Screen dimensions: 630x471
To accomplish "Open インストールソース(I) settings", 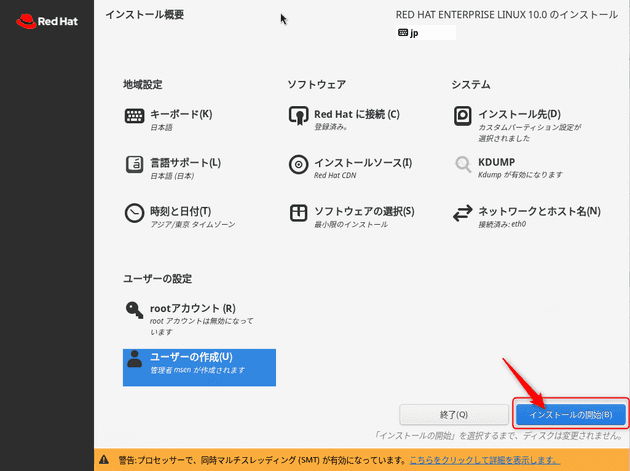I will click(363, 163).
